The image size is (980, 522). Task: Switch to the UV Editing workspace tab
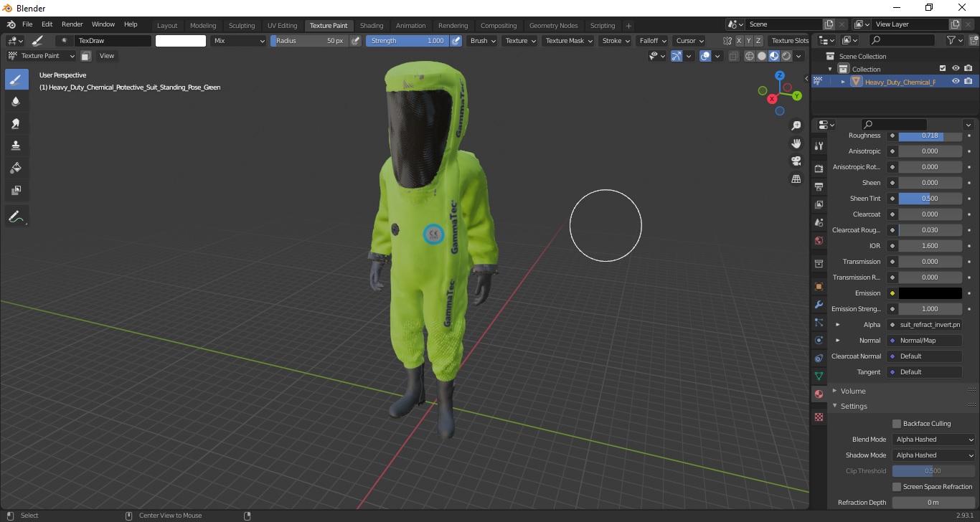click(282, 26)
